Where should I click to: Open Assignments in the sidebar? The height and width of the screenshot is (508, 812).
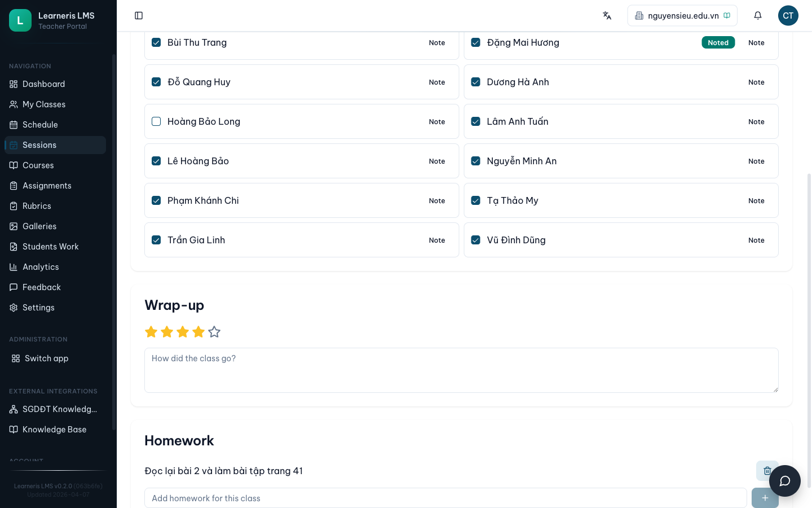click(55, 186)
